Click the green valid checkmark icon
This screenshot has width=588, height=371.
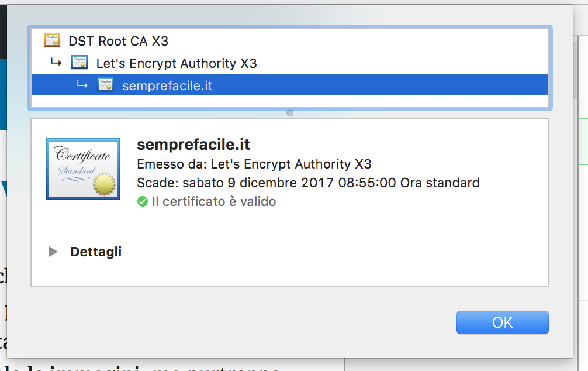pyautogui.click(x=143, y=202)
